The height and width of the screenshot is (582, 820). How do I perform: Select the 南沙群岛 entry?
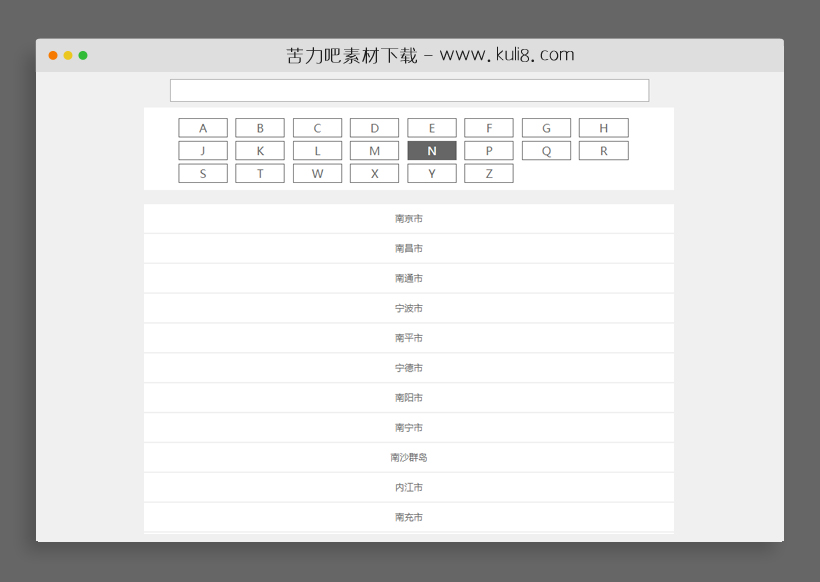pyautogui.click(x=409, y=457)
